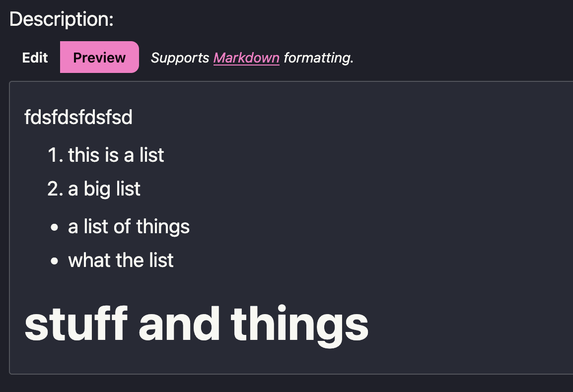This screenshot has height=392, width=573.
Task: Click the word "stuff" in the heading
Action: [x=76, y=324]
